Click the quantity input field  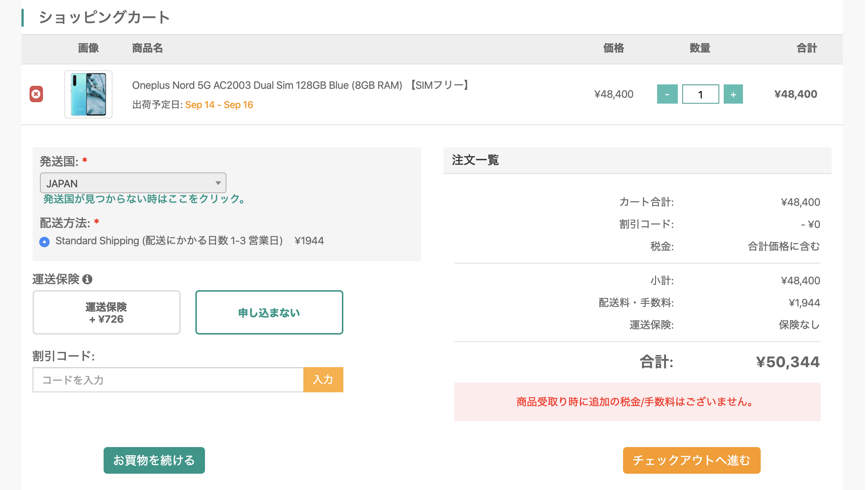pos(700,94)
